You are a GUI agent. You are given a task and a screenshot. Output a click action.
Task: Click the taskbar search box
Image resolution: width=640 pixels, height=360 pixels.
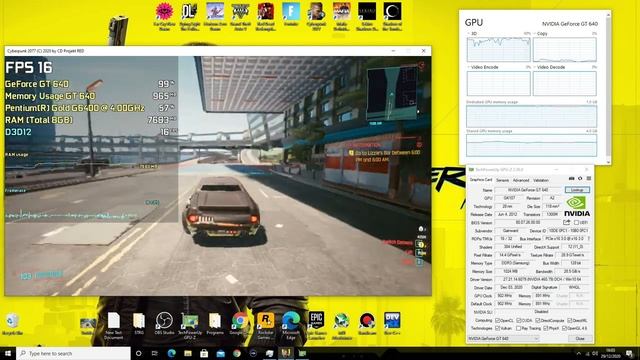(x=73, y=353)
